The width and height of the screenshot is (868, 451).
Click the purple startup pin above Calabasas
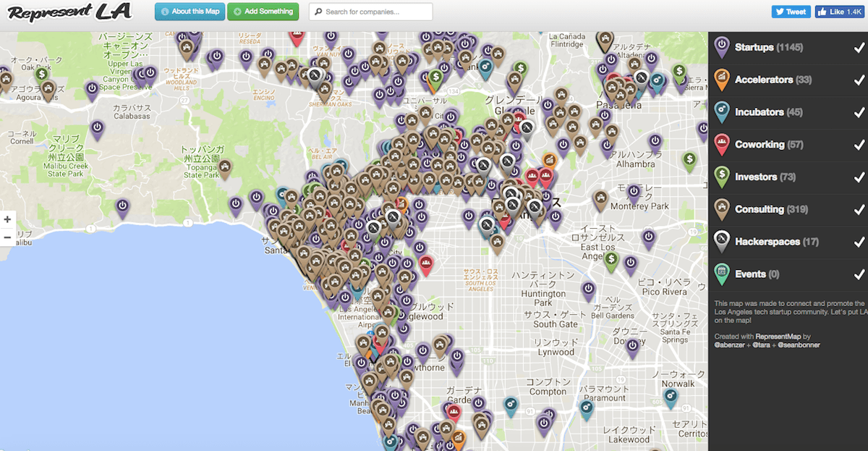point(92,90)
